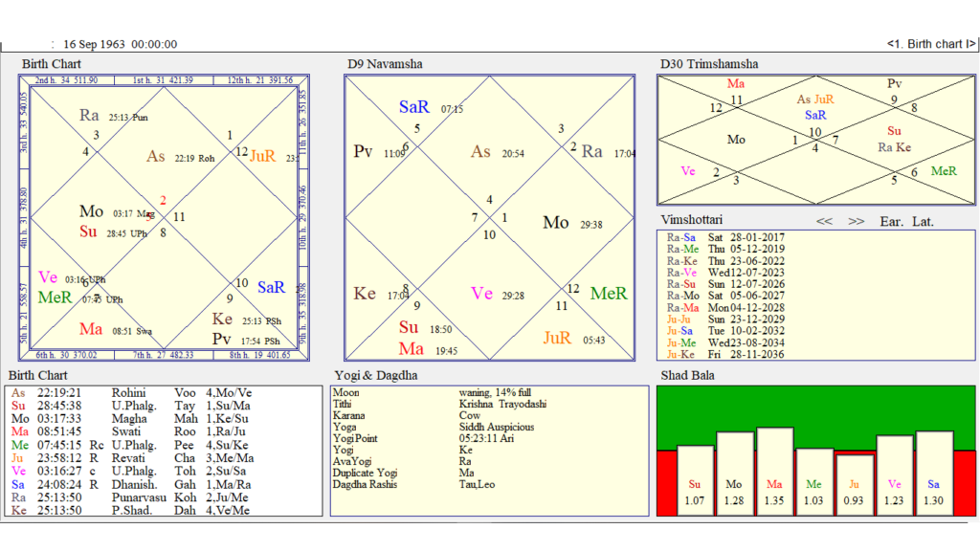The height and width of the screenshot is (551, 980).
Task: Click the Me bar in Shad Bala chart
Action: click(x=813, y=481)
